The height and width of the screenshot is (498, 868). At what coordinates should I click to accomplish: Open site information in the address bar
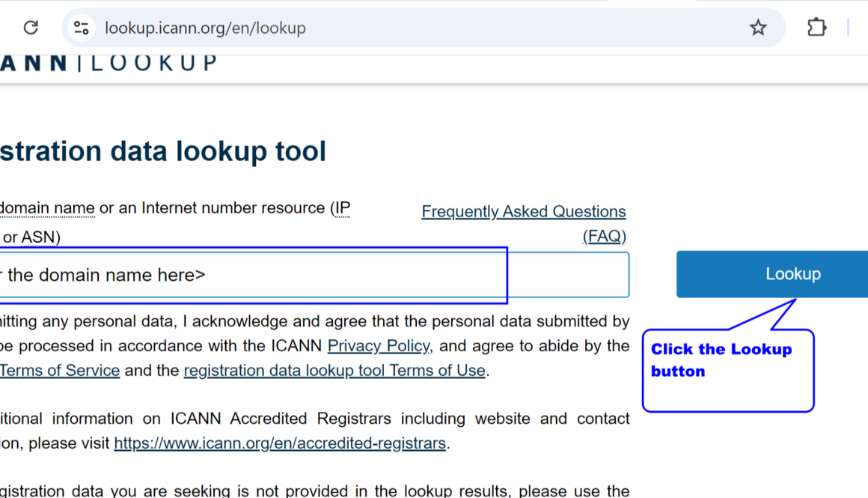pyautogui.click(x=81, y=27)
